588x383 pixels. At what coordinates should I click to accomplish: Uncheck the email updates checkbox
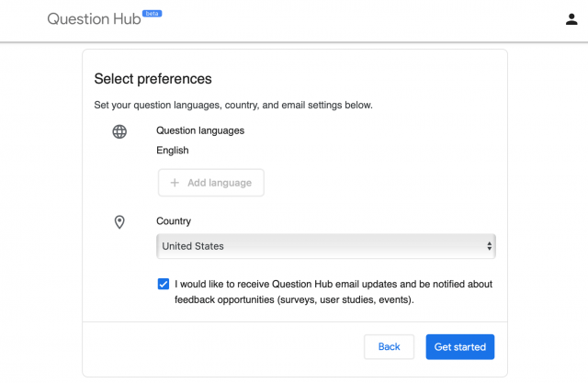click(x=164, y=284)
